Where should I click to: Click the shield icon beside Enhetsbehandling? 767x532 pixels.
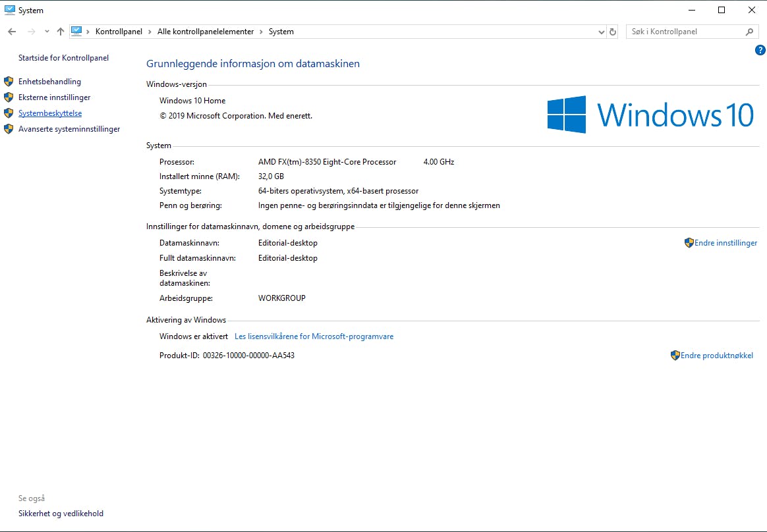[9, 82]
